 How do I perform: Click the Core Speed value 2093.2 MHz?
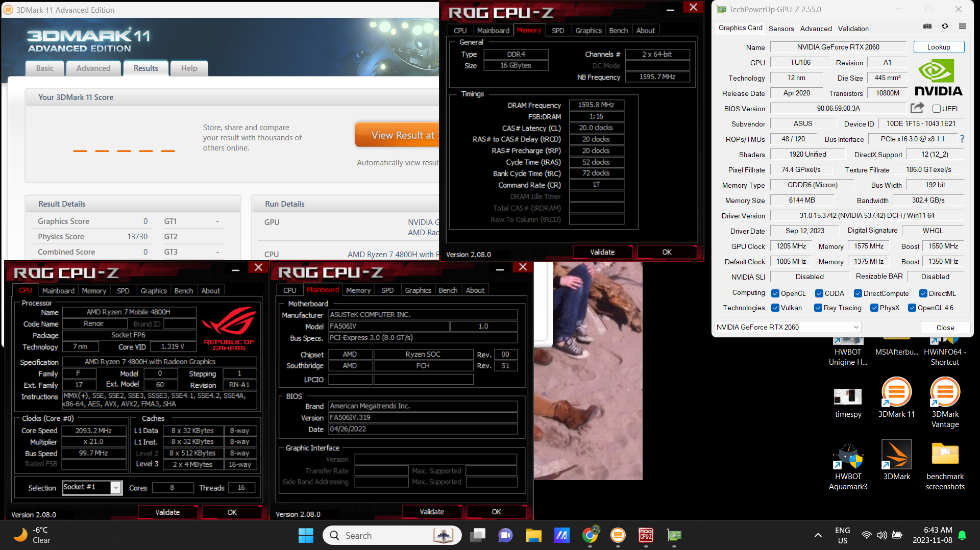click(93, 431)
